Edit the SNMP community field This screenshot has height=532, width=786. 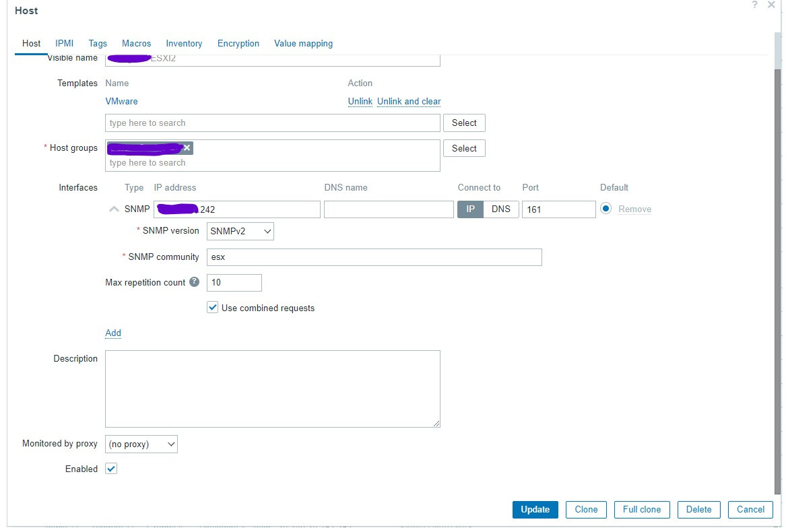coord(374,257)
